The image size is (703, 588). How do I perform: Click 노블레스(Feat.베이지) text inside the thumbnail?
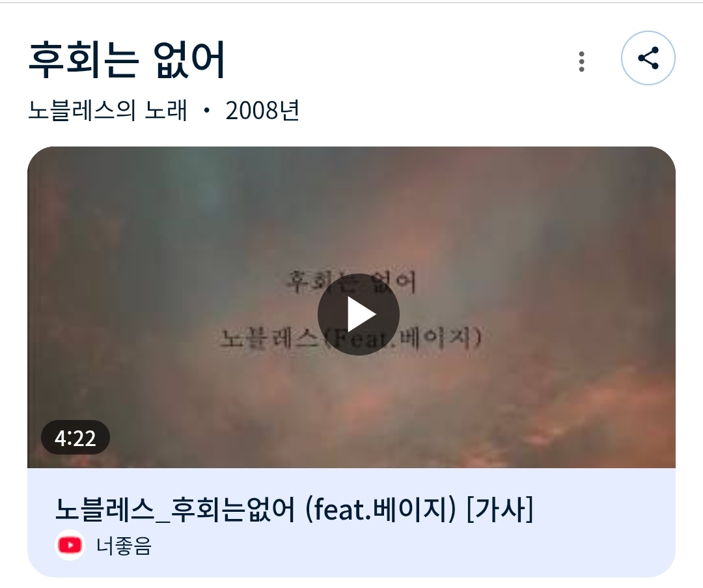point(351,338)
